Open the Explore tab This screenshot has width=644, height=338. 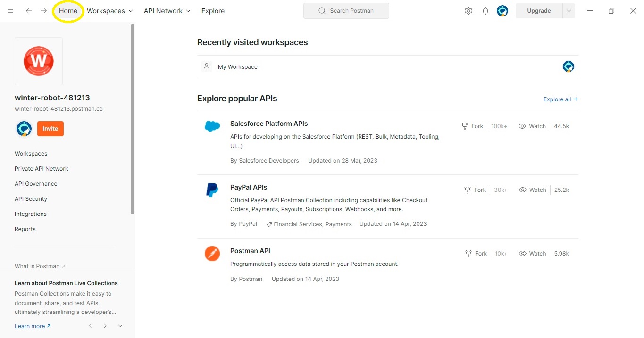coord(213,11)
